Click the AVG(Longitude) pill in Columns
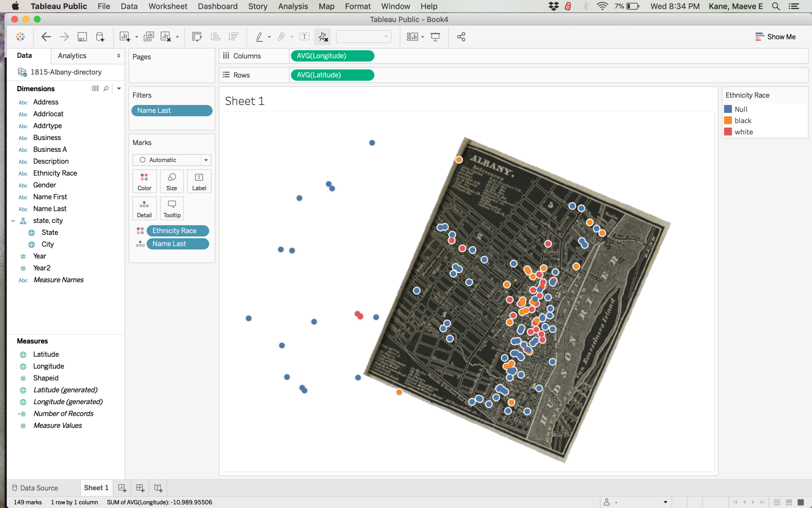812x508 pixels. click(332, 56)
